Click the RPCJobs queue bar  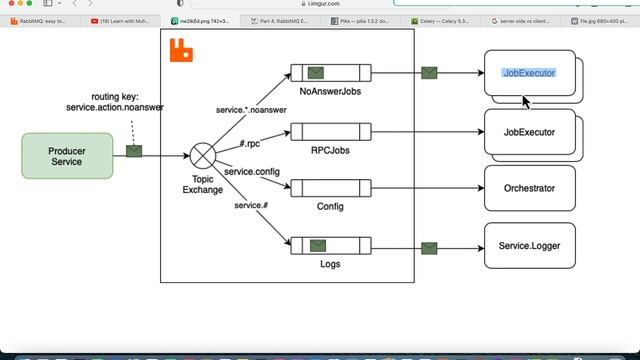tap(331, 132)
